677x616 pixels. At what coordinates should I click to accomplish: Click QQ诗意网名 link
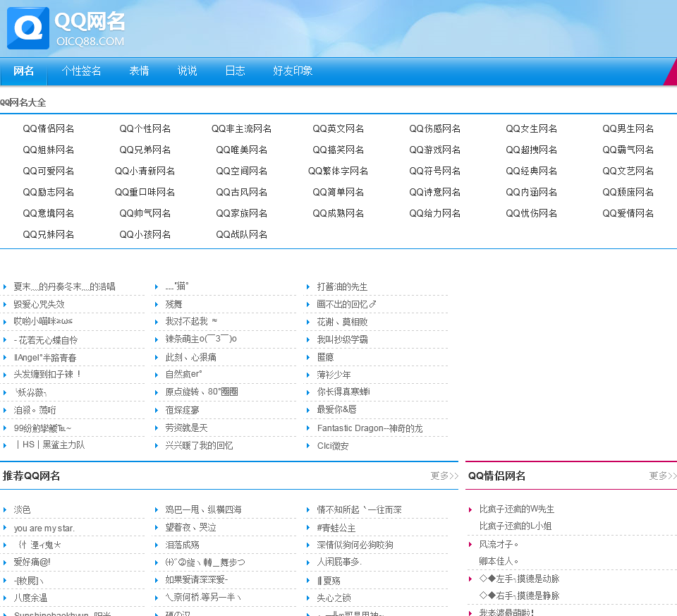(x=435, y=192)
